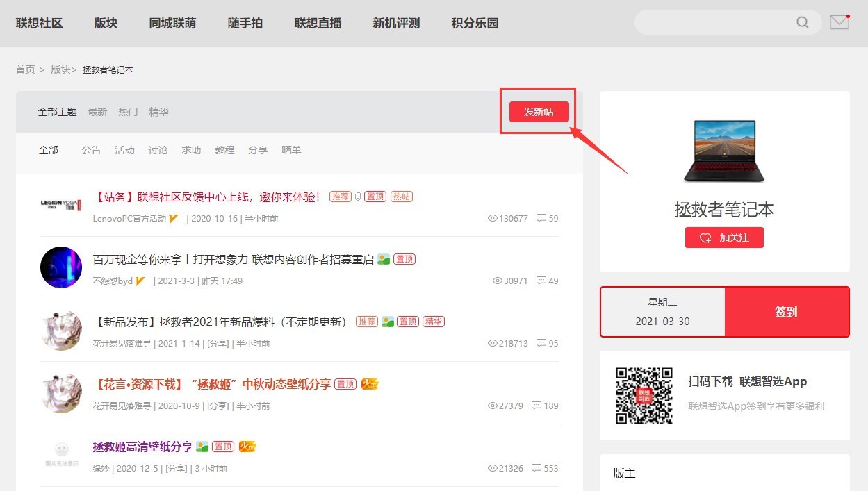Click the 首页 breadcrumb link
The image size is (868, 491).
[x=26, y=69]
